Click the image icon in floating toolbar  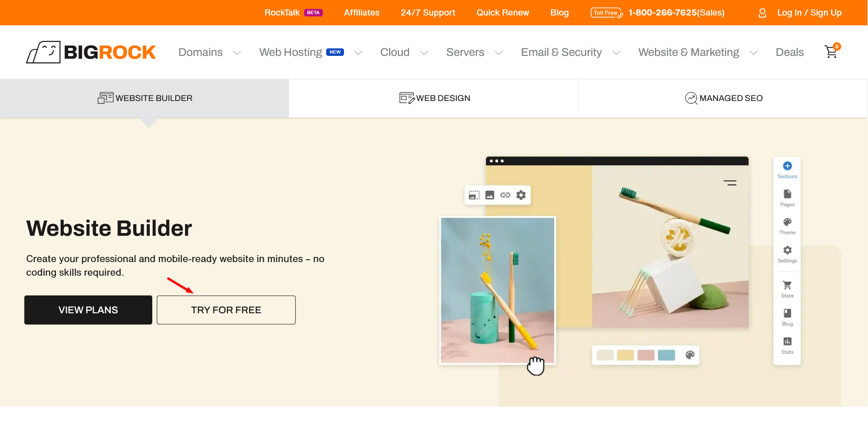tap(490, 195)
